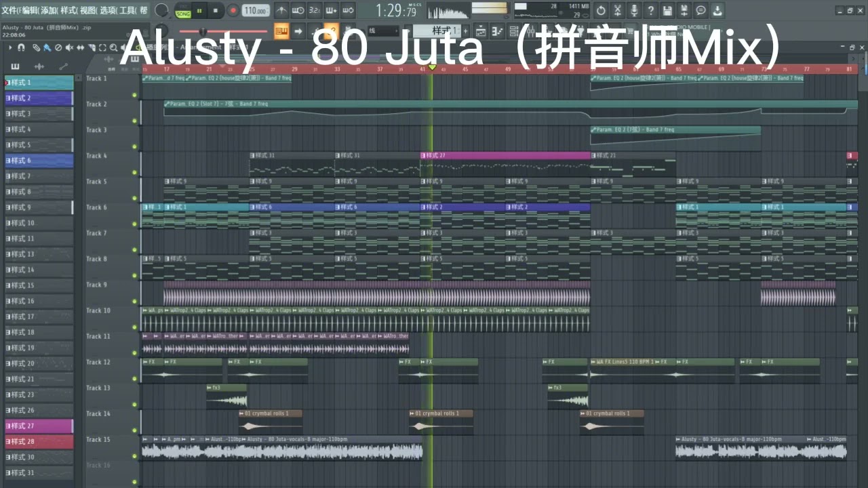
Task: Select 样式 28 in the pattern list
Action: coord(39,441)
